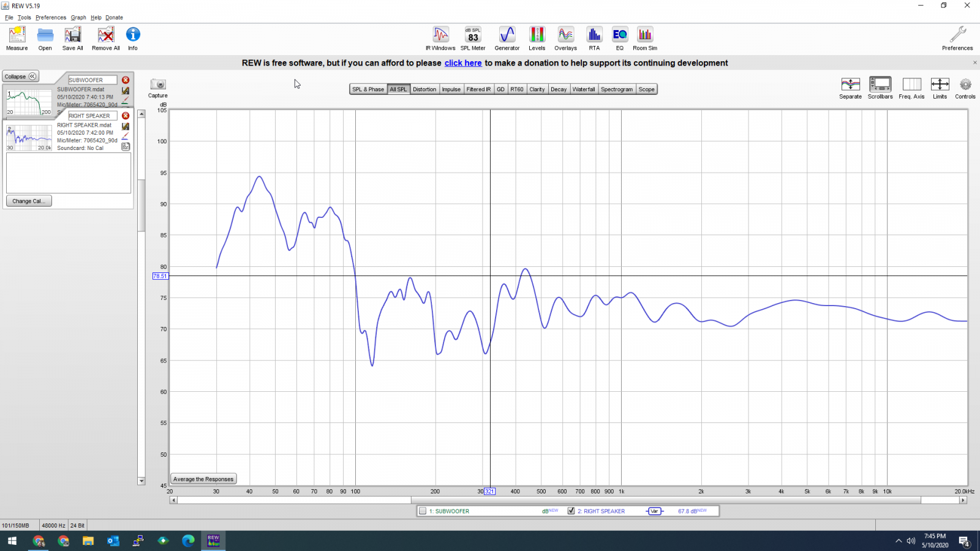Open the graph Controls gear
Screen dimensions: 980x551
click(965, 84)
